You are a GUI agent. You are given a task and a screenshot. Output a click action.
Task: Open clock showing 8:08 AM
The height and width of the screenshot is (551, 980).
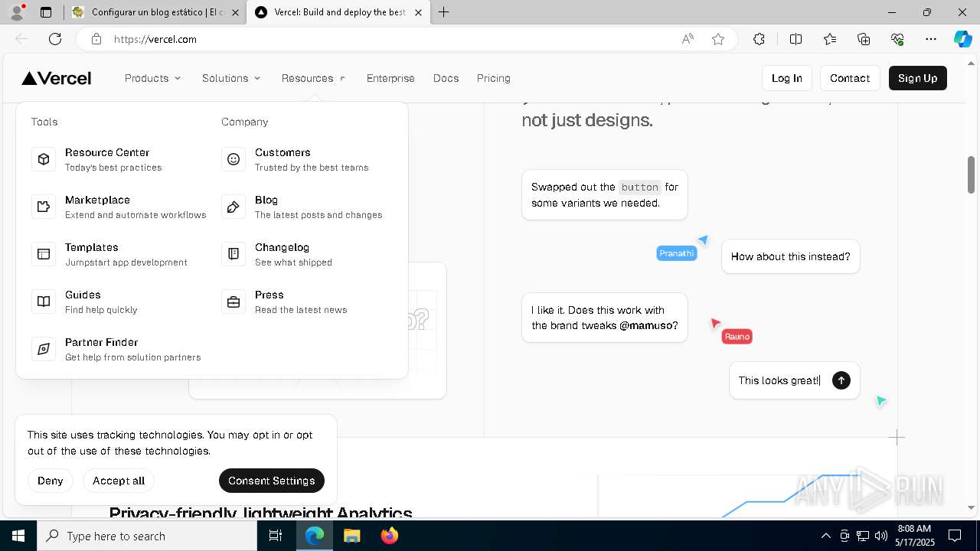pyautogui.click(x=914, y=529)
